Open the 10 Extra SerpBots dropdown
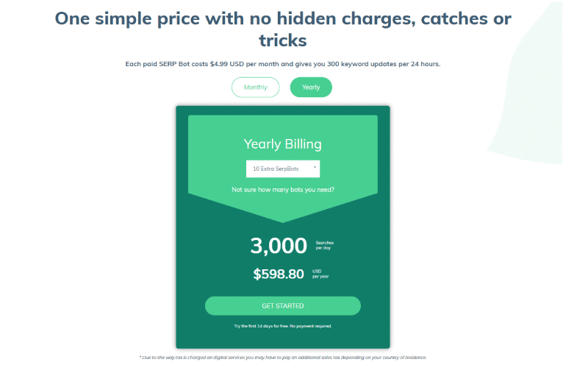The width and height of the screenshot is (588, 390). point(283,169)
